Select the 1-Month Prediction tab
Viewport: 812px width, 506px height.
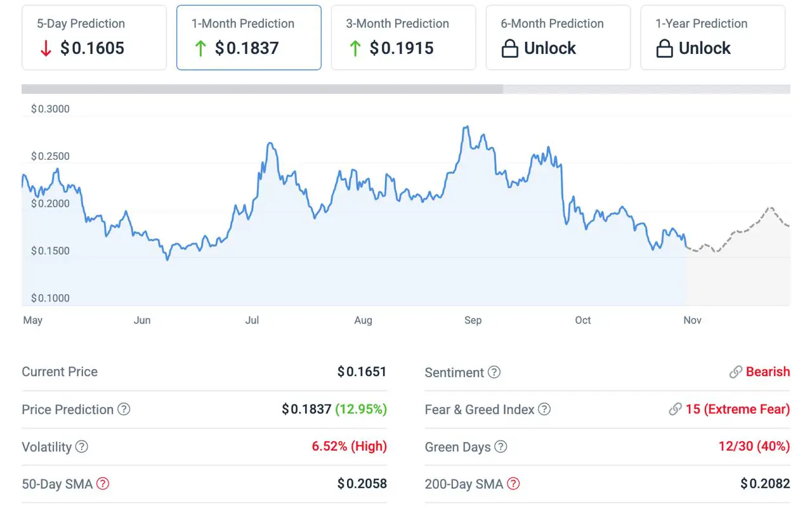click(x=249, y=37)
